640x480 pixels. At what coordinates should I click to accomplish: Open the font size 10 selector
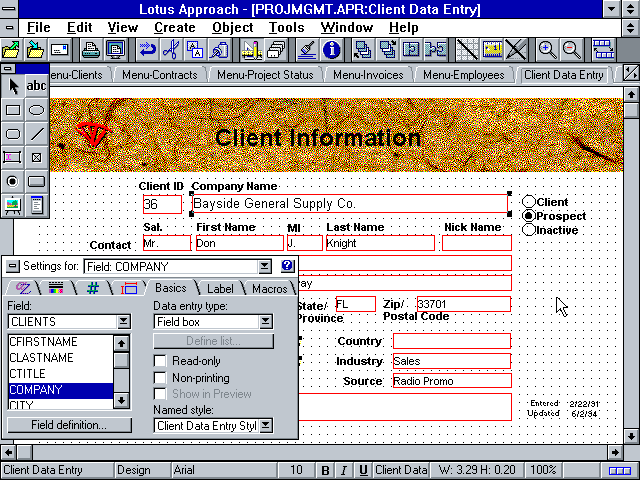click(296, 470)
